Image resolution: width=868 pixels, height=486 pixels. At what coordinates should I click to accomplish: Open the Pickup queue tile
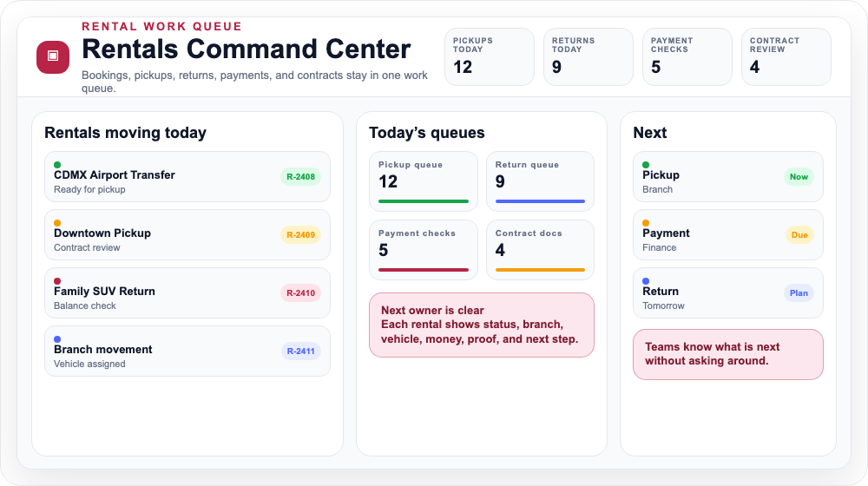point(424,181)
